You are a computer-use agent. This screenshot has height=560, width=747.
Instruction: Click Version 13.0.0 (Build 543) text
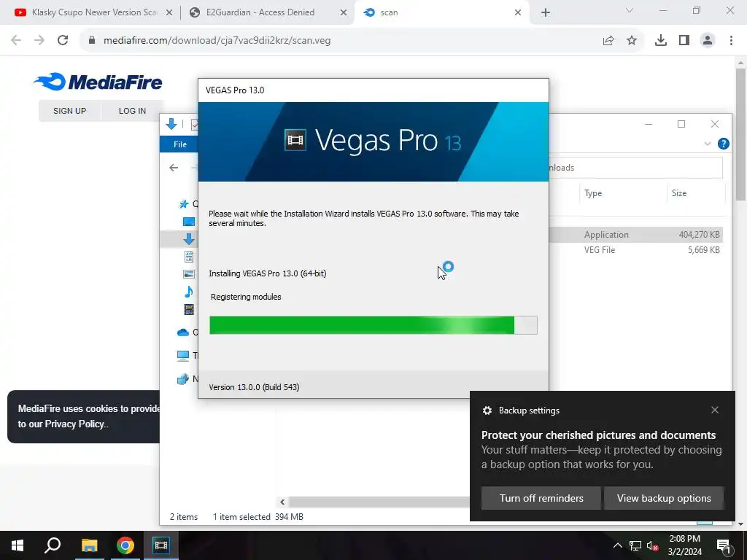[x=254, y=387]
